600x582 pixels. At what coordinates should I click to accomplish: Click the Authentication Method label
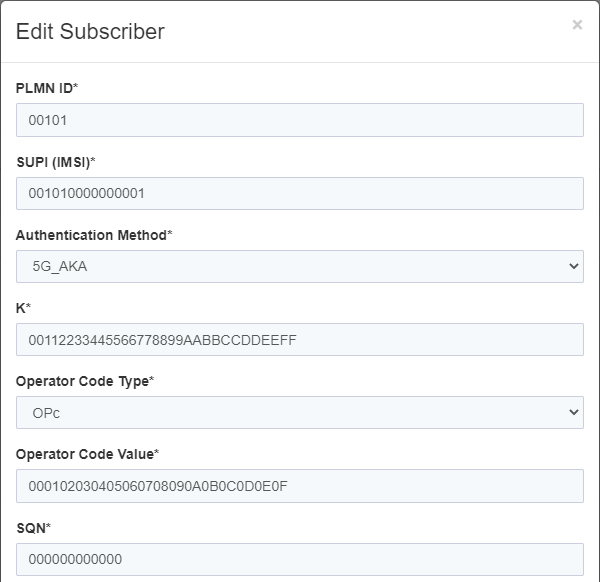pyautogui.click(x=91, y=235)
